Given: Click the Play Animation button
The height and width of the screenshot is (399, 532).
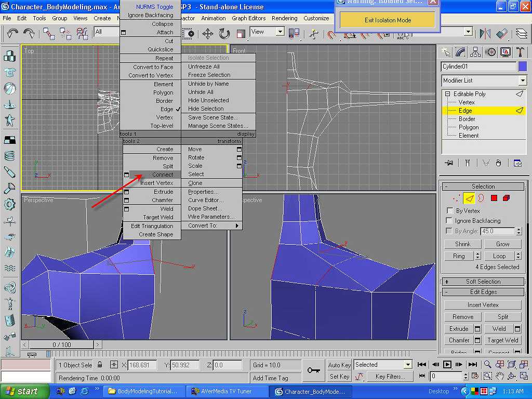Looking at the screenshot, I should (x=447, y=365).
